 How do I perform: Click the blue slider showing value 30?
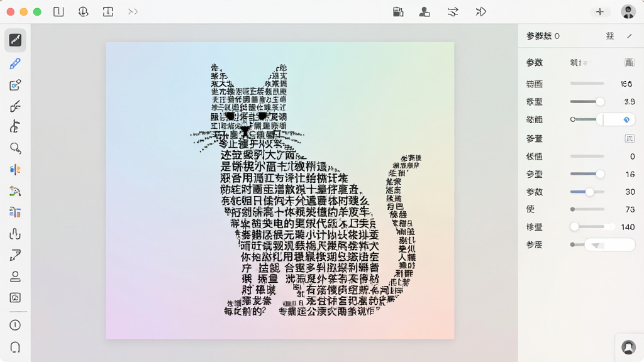pyautogui.click(x=587, y=192)
